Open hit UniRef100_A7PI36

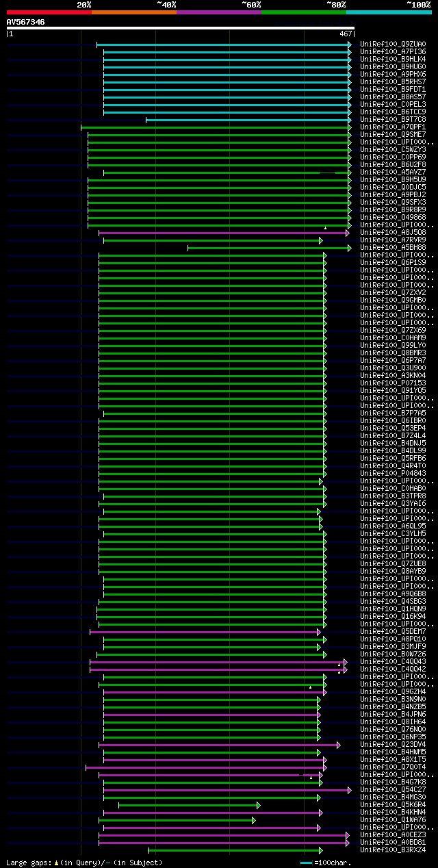[393, 52]
